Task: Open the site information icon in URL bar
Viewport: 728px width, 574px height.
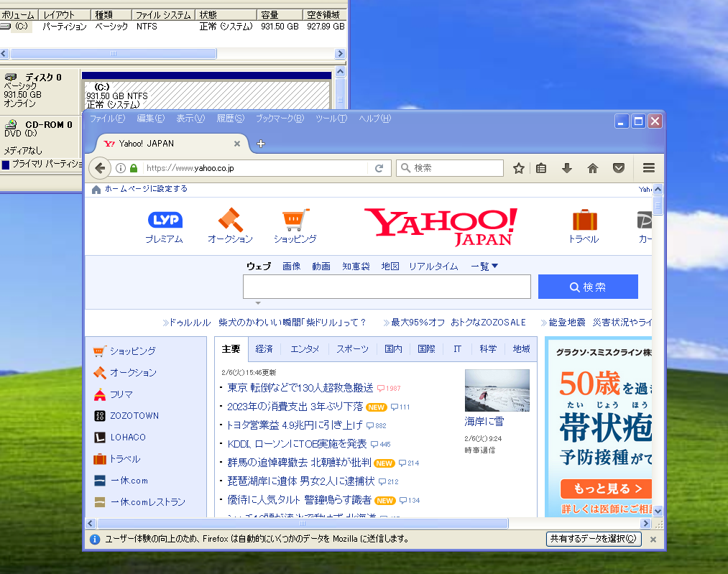Action: (121, 168)
